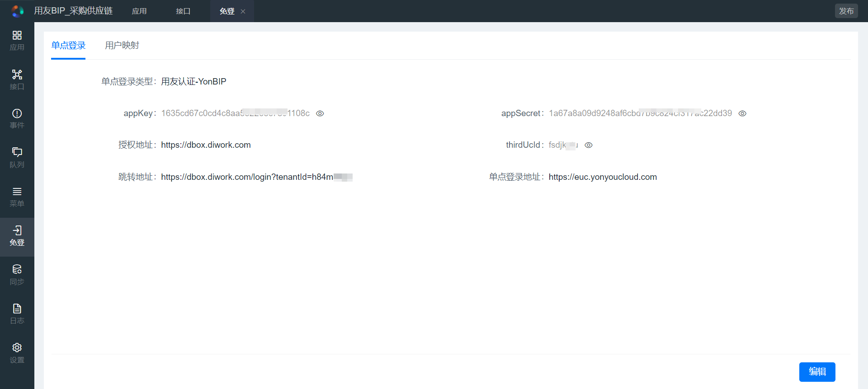Open the 事件 sidebar section
The width and height of the screenshot is (868, 389).
click(17, 119)
